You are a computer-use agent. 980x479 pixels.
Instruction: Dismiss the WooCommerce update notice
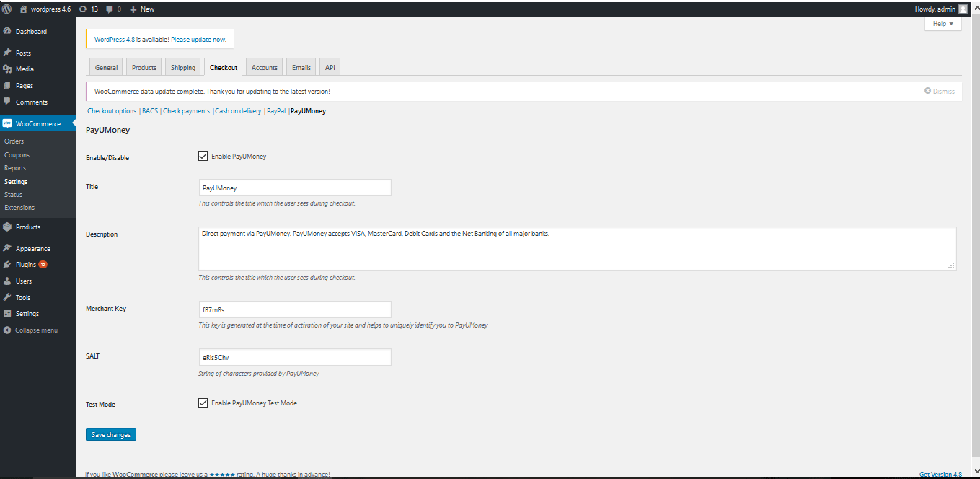point(939,92)
